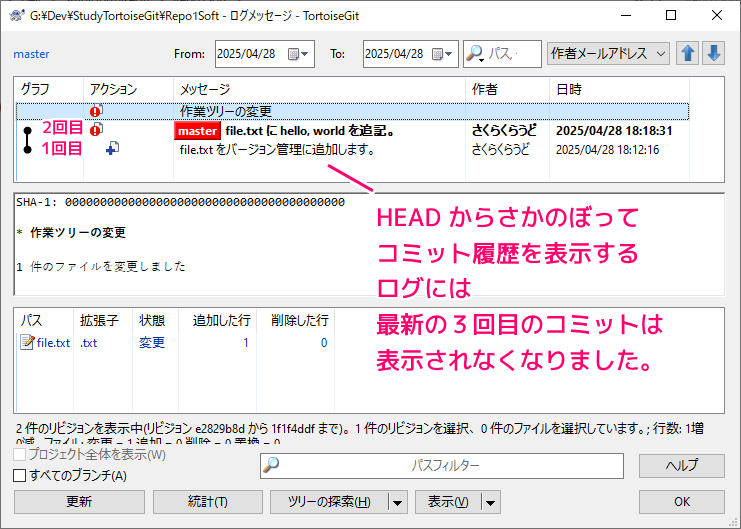Click the bold 作業ツリーの変更 heading in the message pane

[78, 233]
